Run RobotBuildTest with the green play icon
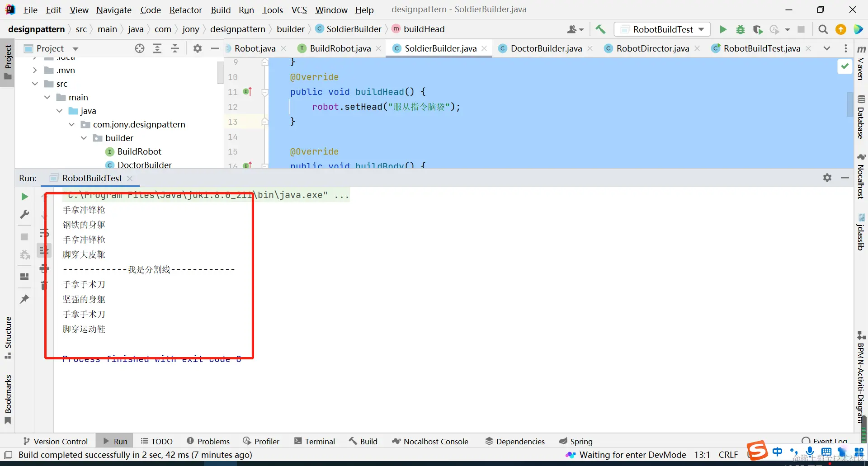868x466 pixels. [723, 29]
